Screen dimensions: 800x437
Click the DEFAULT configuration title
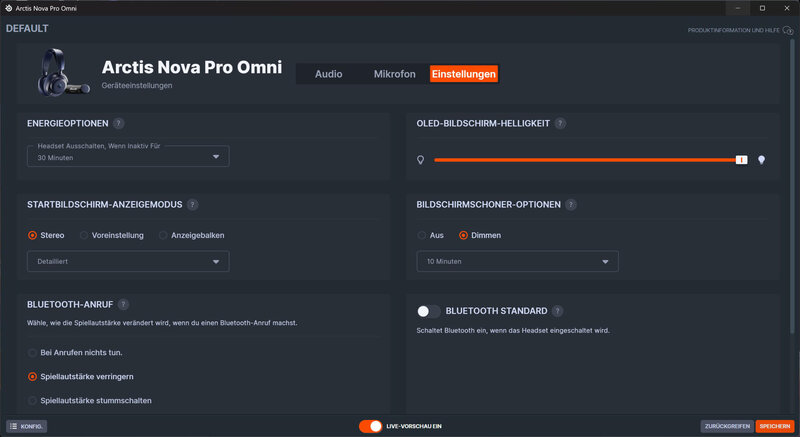(x=27, y=29)
